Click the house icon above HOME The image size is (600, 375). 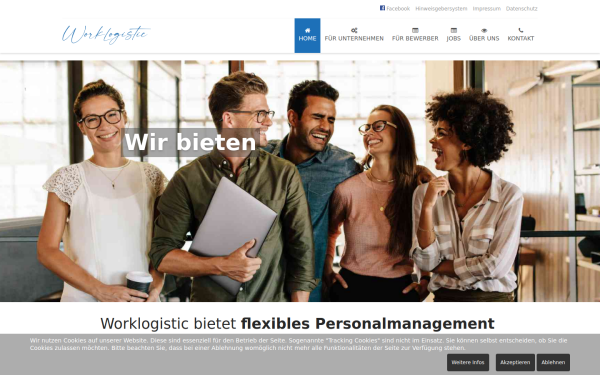click(x=307, y=30)
